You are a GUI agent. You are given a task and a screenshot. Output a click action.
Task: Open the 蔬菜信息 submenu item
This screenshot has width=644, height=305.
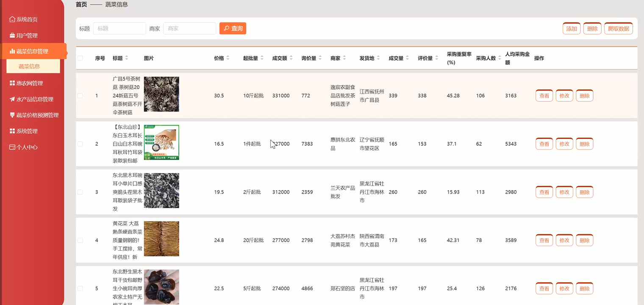tap(33, 67)
